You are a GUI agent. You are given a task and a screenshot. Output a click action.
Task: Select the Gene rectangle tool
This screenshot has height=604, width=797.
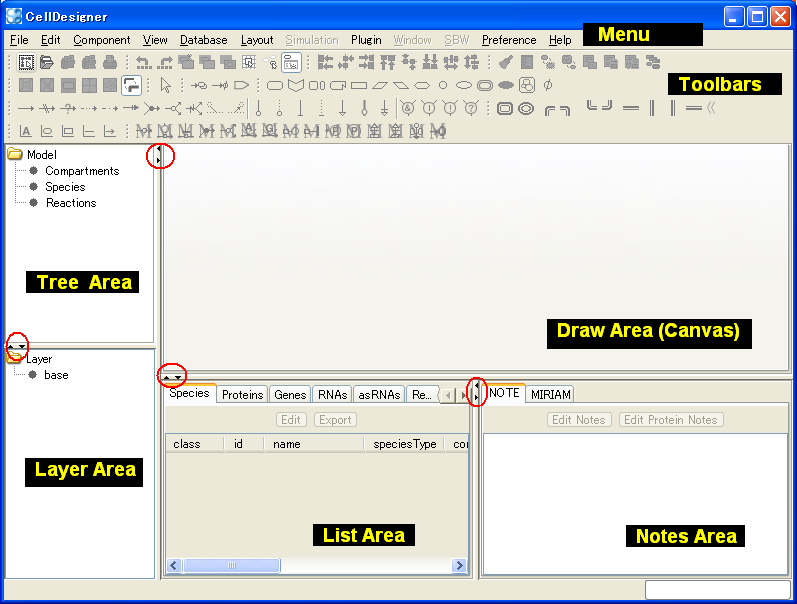tap(359, 85)
